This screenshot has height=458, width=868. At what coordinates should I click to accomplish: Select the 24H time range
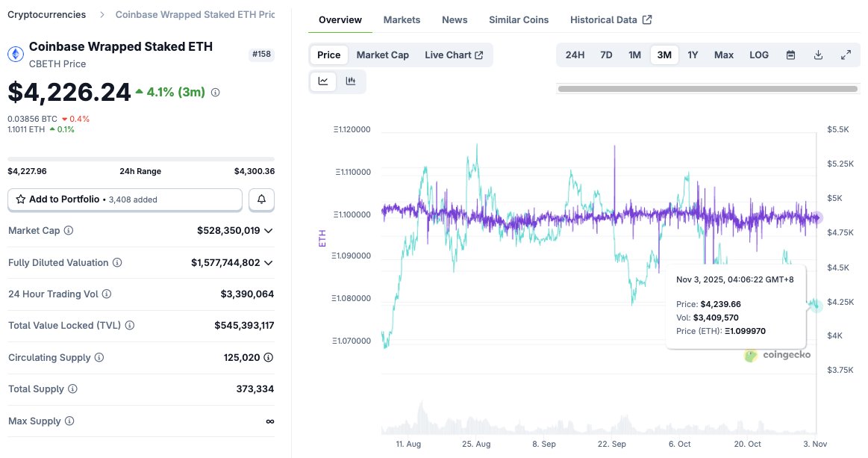click(x=575, y=55)
